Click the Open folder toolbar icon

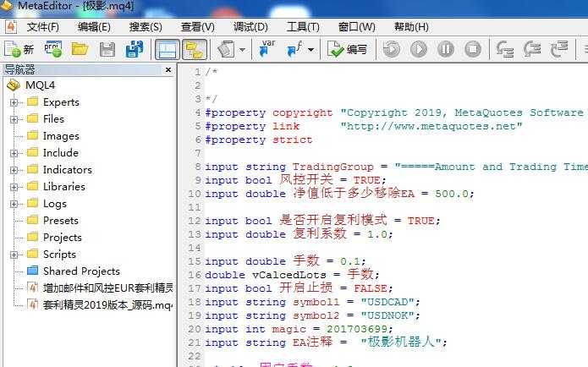point(80,49)
